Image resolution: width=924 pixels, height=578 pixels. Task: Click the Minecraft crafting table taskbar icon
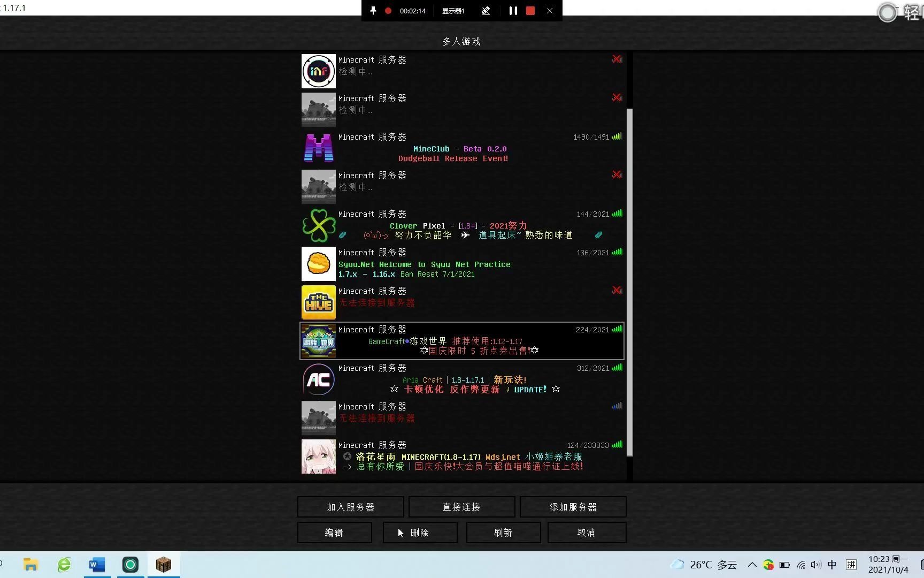(x=164, y=565)
